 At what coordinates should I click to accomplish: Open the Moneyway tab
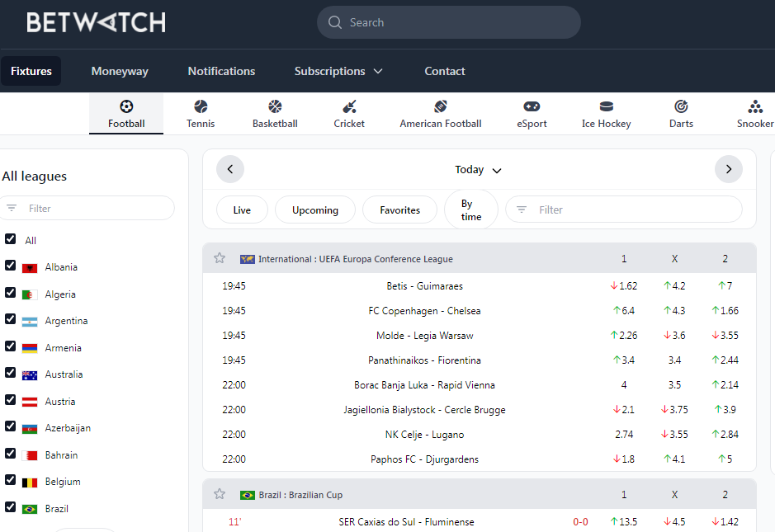click(x=120, y=71)
